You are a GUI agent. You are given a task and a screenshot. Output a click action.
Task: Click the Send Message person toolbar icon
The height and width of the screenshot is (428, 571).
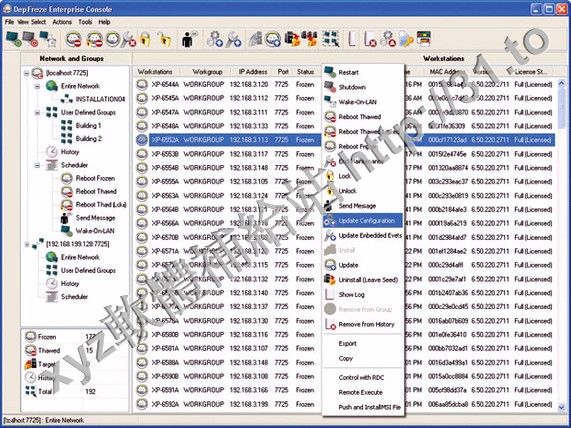(188, 39)
